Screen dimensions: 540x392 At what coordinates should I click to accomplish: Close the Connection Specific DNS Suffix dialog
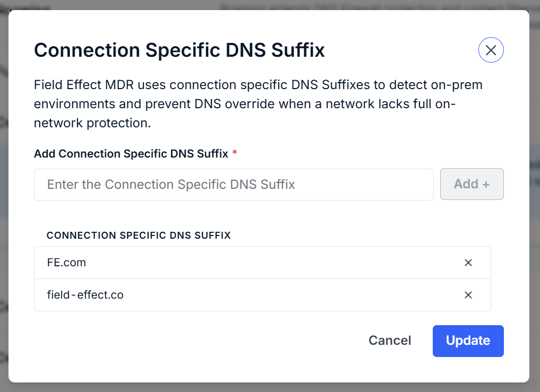click(x=491, y=50)
